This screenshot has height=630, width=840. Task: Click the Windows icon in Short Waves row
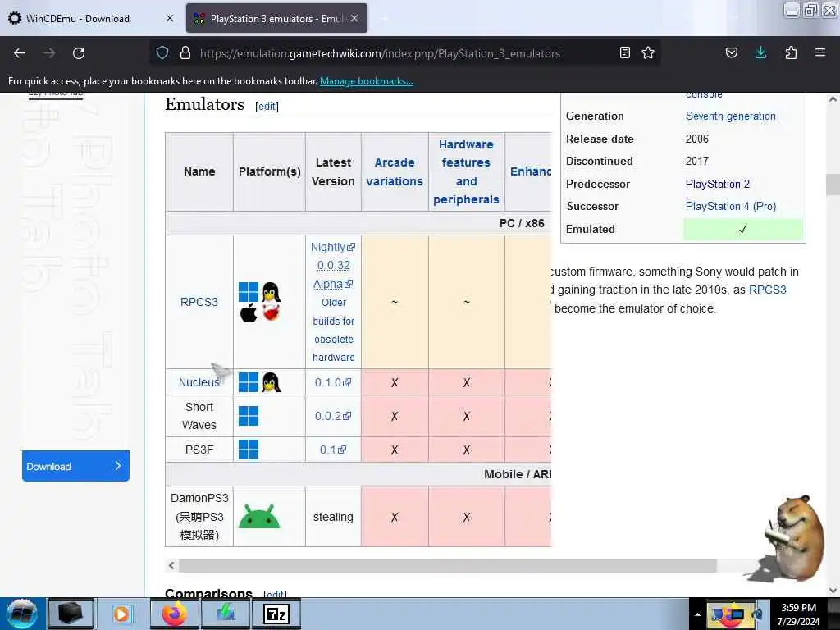tap(249, 416)
